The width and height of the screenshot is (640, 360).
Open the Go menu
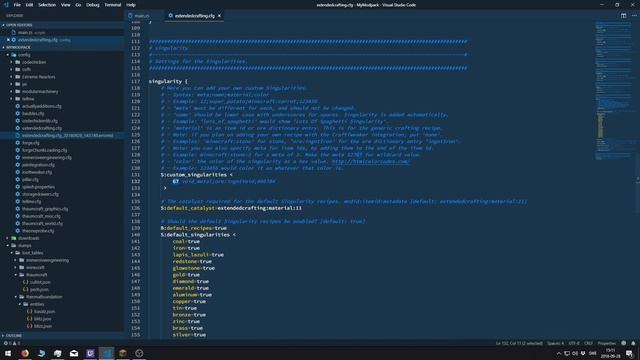coord(78,5)
